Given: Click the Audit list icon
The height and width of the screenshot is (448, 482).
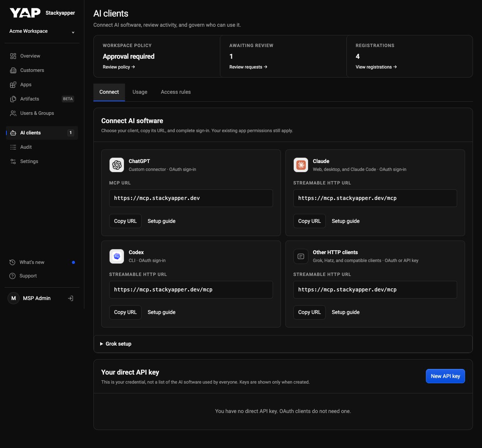Looking at the screenshot, I should click(13, 147).
